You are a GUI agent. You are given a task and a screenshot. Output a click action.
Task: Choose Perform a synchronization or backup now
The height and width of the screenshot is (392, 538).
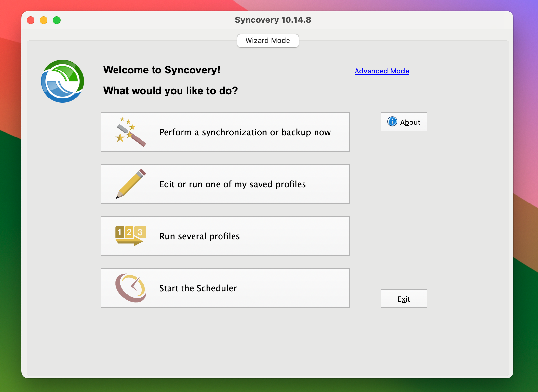pyautogui.click(x=225, y=132)
